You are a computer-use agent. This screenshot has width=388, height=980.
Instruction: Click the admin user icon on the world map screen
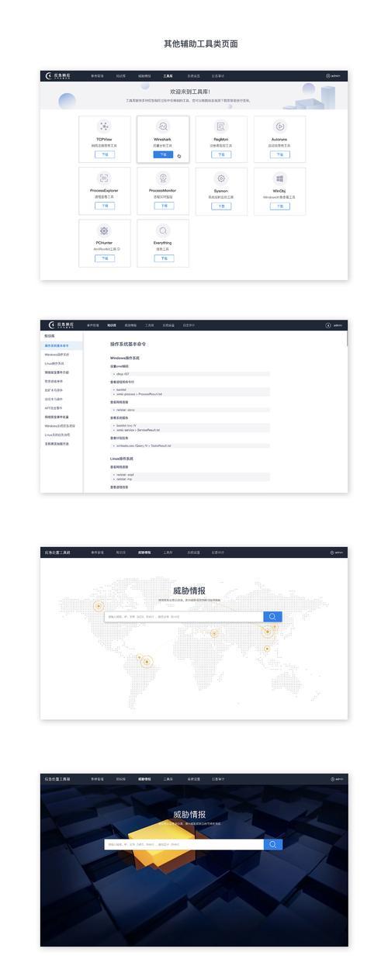click(331, 552)
